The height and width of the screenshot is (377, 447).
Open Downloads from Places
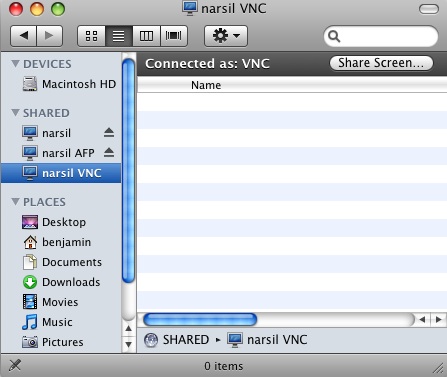62,282
